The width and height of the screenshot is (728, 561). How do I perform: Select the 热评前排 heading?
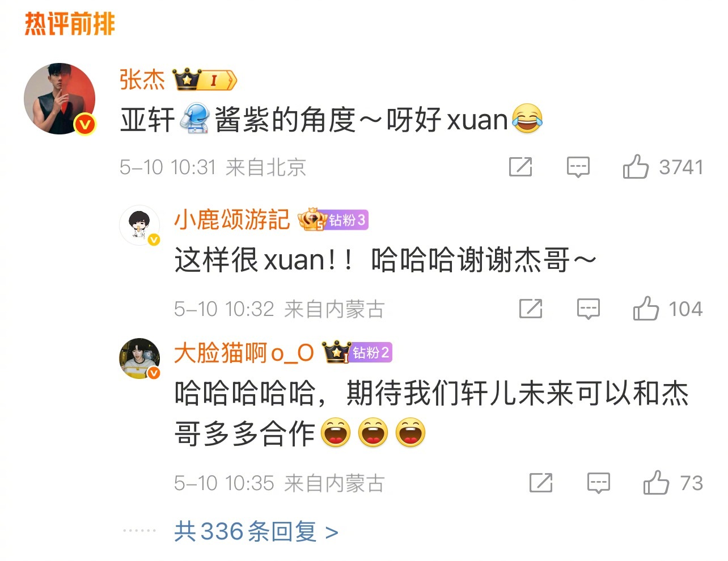point(70,24)
